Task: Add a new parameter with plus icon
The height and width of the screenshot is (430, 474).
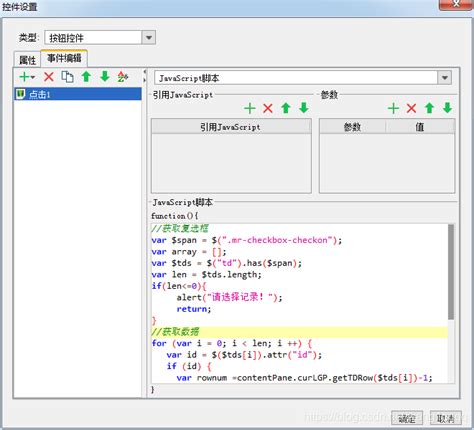Action: pyautogui.click(x=393, y=108)
